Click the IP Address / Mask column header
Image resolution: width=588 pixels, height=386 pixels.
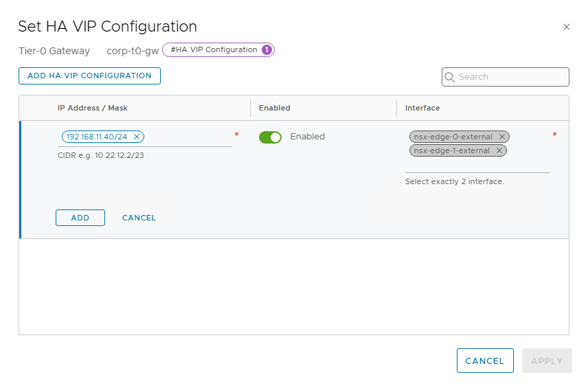(x=93, y=108)
